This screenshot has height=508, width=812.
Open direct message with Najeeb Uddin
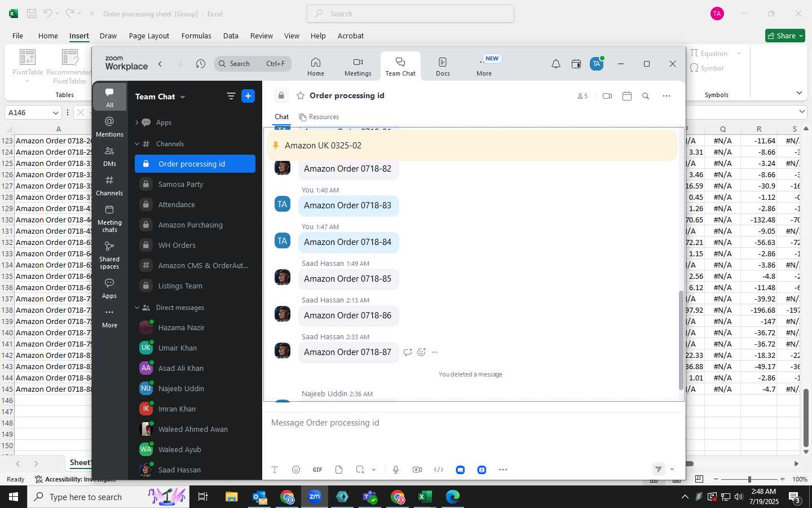(x=195, y=389)
